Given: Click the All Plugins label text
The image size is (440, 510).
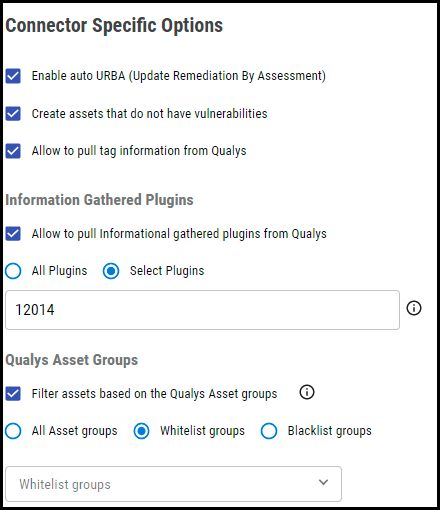Looking at the screenshot, I should click(59, 271).
